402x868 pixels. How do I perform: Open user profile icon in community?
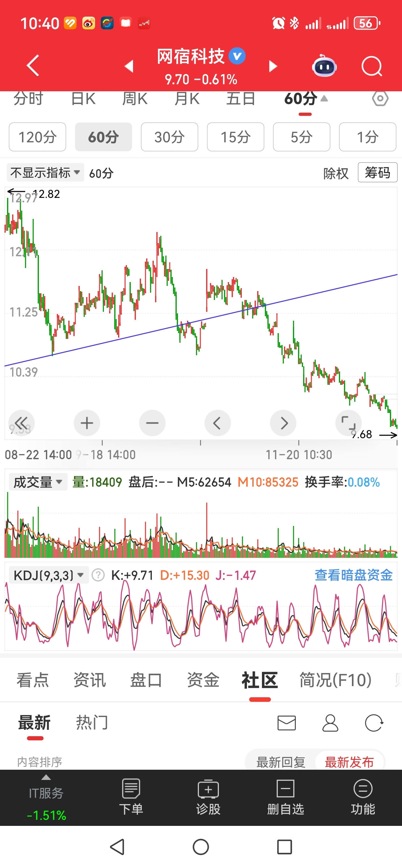tap(330, 723)
